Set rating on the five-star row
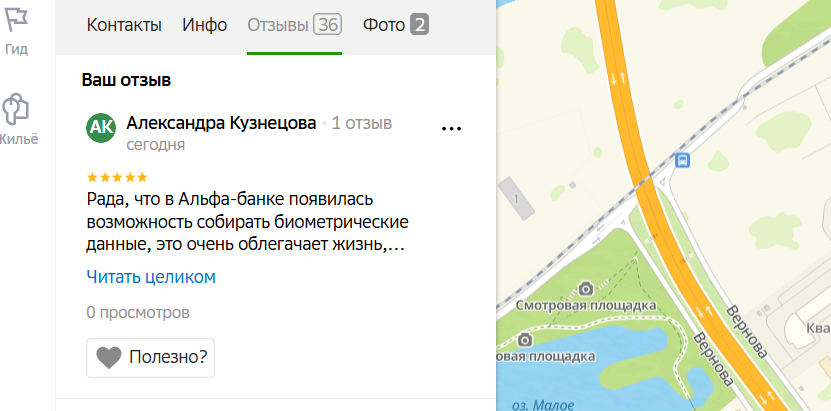Image resolution: width=831 pixels, height=411 pixels. (x=117, y=177)
